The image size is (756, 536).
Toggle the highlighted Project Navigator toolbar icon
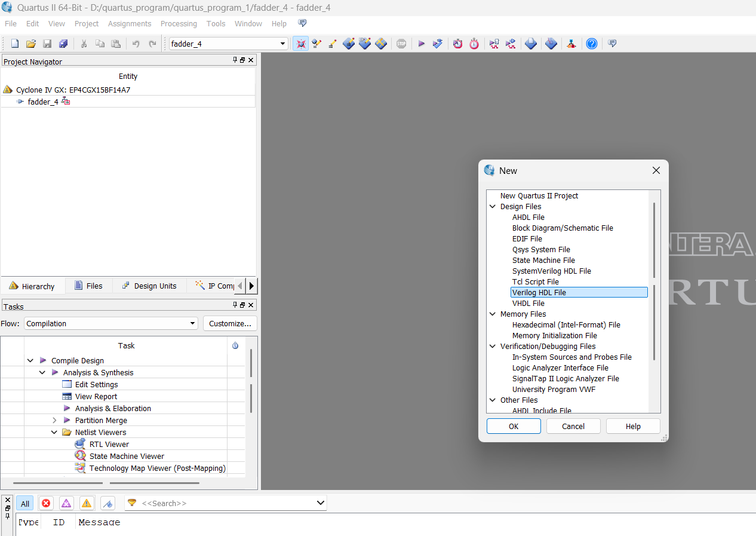(x=301, y=44)
